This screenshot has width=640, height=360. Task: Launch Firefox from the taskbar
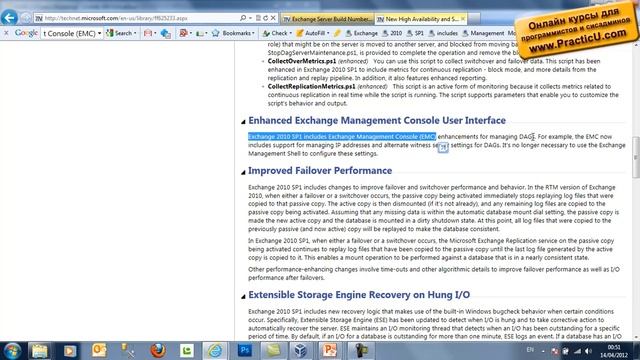click(158, 351)
